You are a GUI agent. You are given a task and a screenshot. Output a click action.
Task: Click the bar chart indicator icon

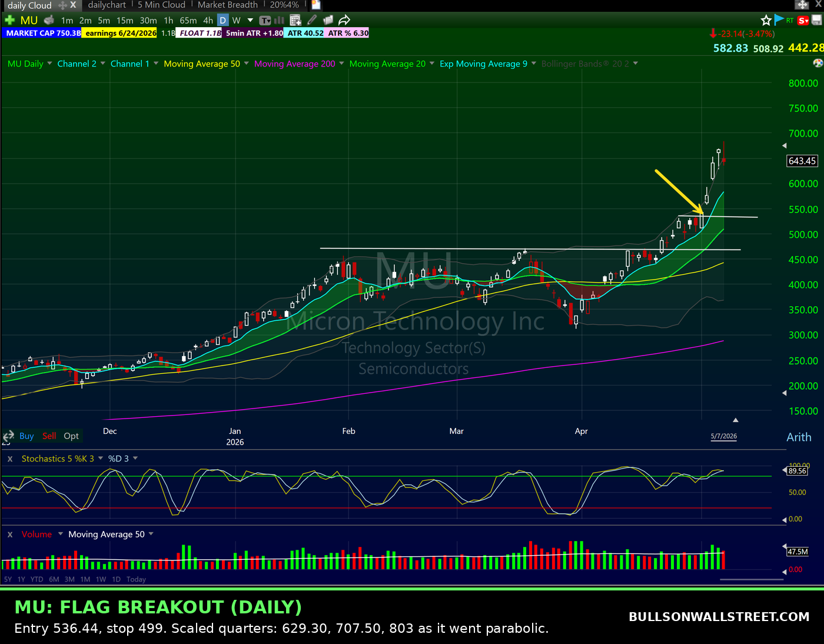280,20
